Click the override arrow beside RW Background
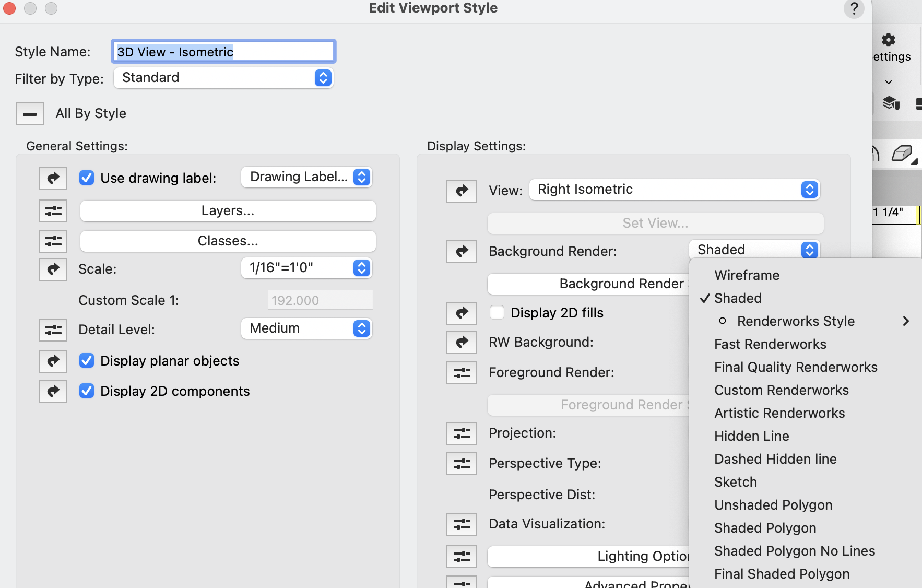 click(x=461, y=342)
